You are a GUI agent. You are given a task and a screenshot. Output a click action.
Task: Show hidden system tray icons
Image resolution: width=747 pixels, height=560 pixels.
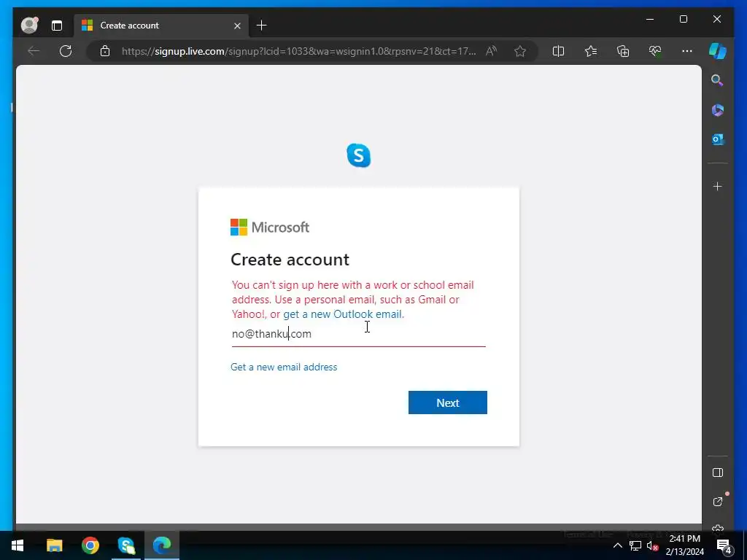coord(617,545)
